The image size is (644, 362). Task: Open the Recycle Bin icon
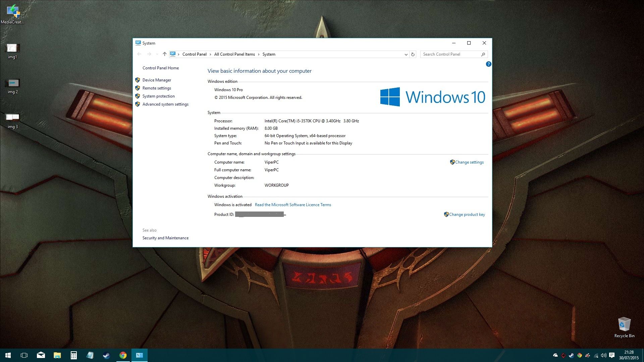click(624, 327)
